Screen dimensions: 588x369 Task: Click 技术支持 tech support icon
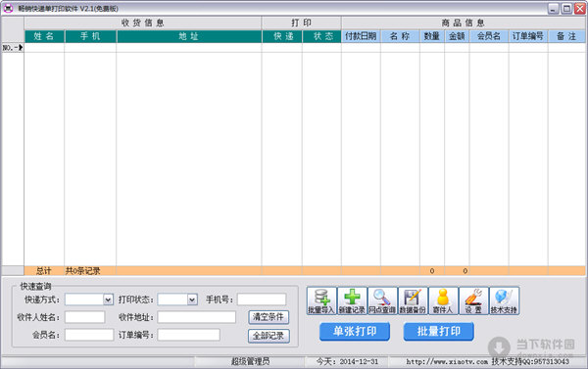pyautogui.click(x=504, y=300)
